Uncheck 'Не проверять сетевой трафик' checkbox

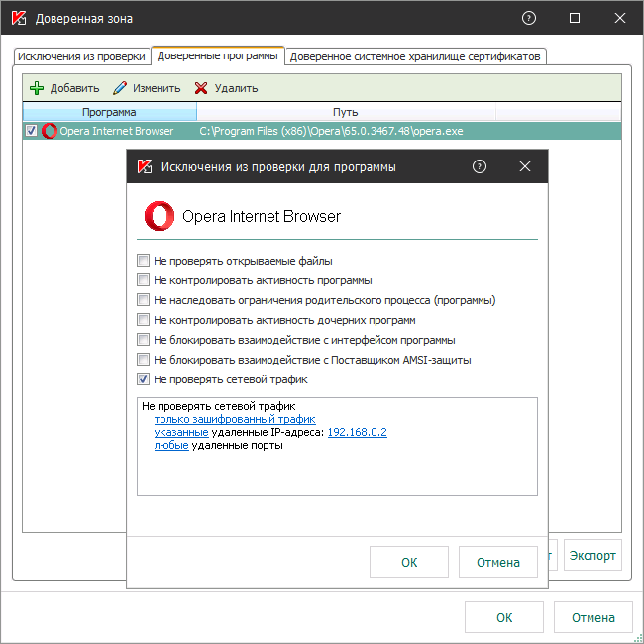click(x=143, y=378)
